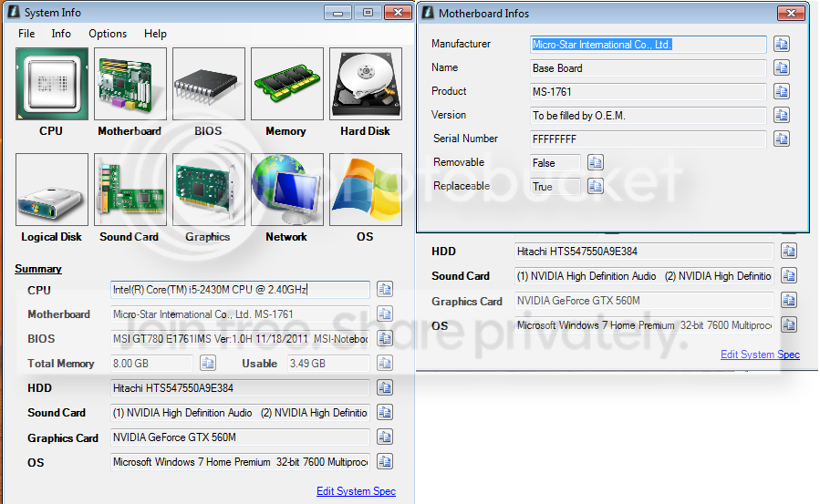
Task: Open the Options menu
Action: [108, 34]
